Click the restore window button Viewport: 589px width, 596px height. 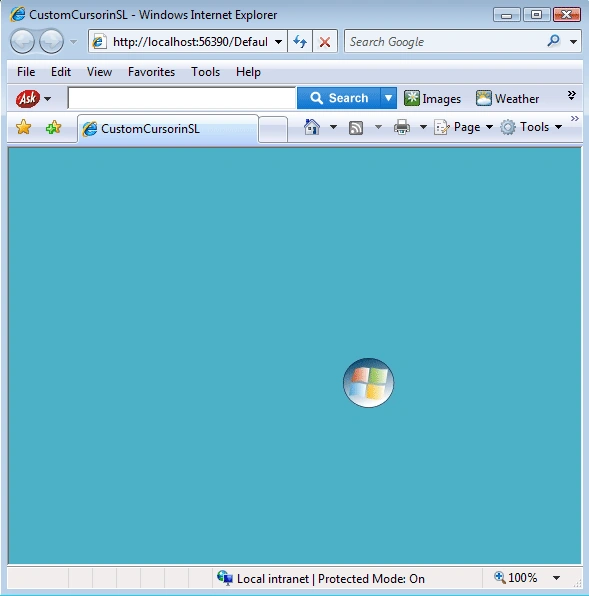(537, 15)
